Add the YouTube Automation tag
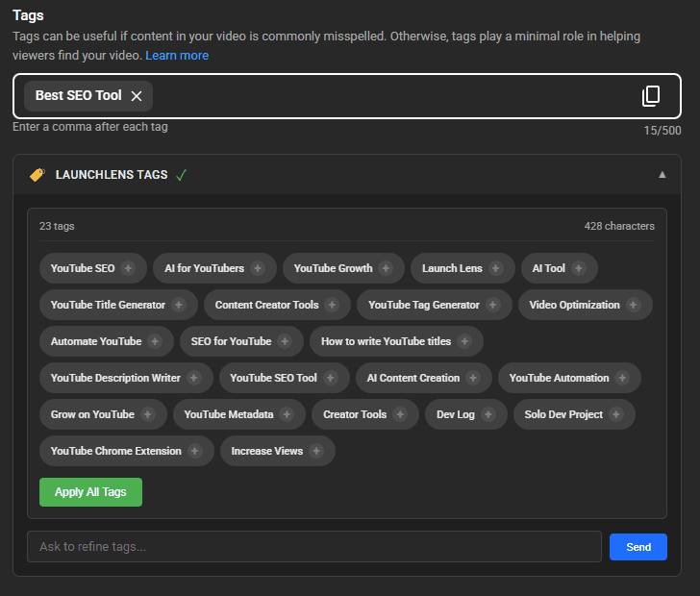This screenshot has height=596, width=700. pyautogui.click(x=622, y=378)
